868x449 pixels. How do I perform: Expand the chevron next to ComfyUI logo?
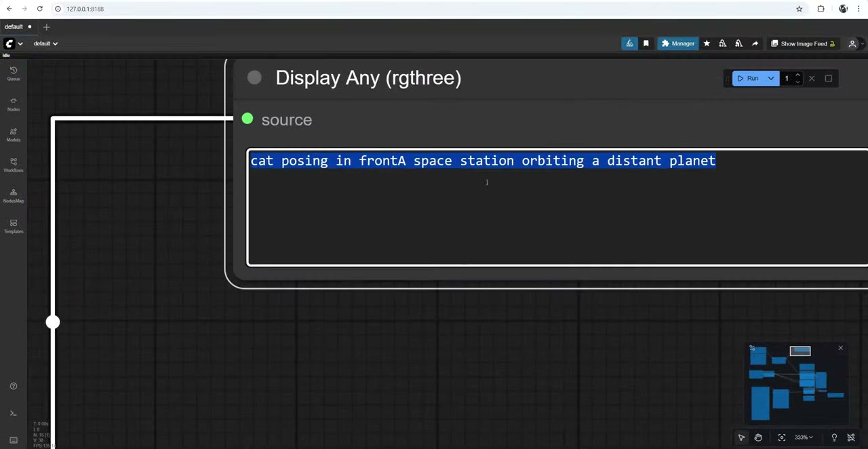pyautogui.click(x=20, y=43)
